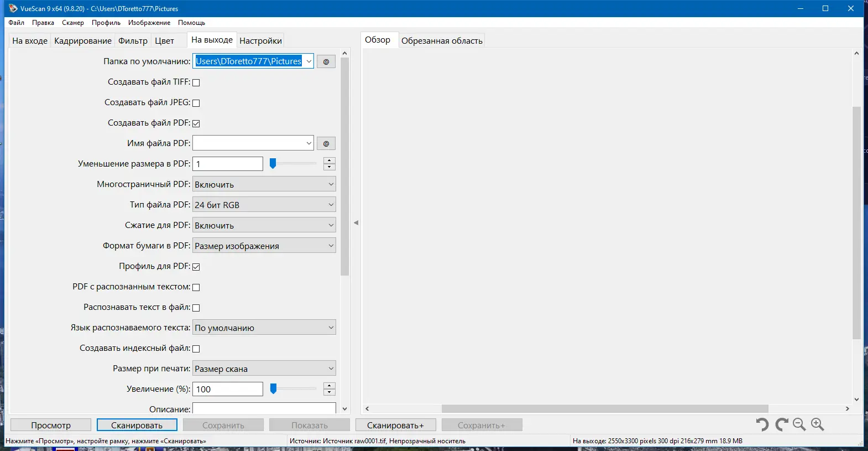The height and width of the screenshot is (451, 868).
Task: Click the @ button next to default folder
Action: [326, 61]
